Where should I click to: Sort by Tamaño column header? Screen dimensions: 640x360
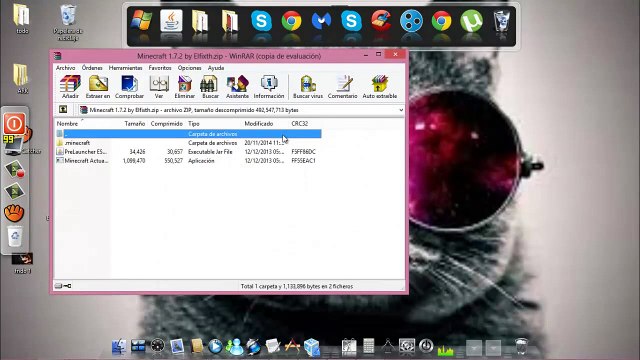click(x=134, y=123)
